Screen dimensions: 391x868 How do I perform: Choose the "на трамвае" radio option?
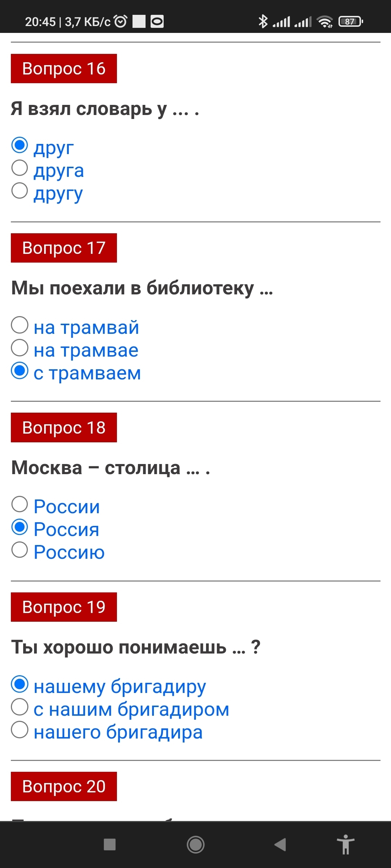click(20, 348)
